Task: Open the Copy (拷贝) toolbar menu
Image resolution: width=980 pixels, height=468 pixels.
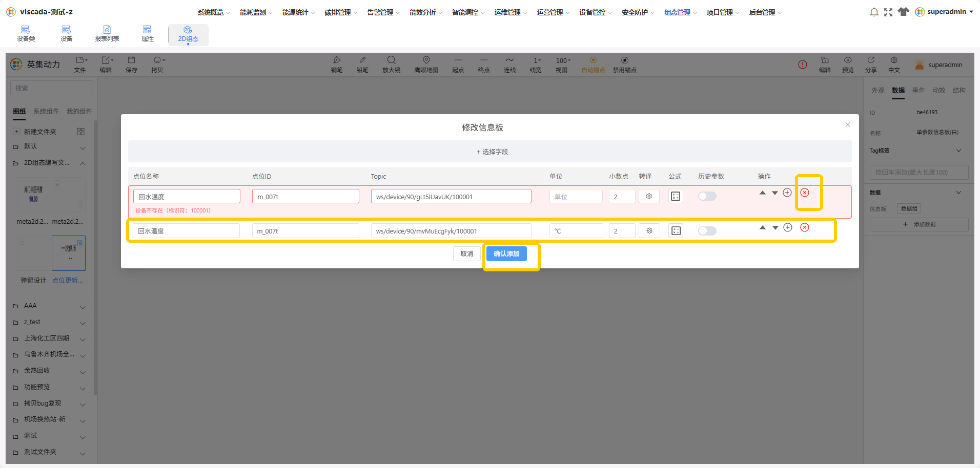Action: [158, 65]
